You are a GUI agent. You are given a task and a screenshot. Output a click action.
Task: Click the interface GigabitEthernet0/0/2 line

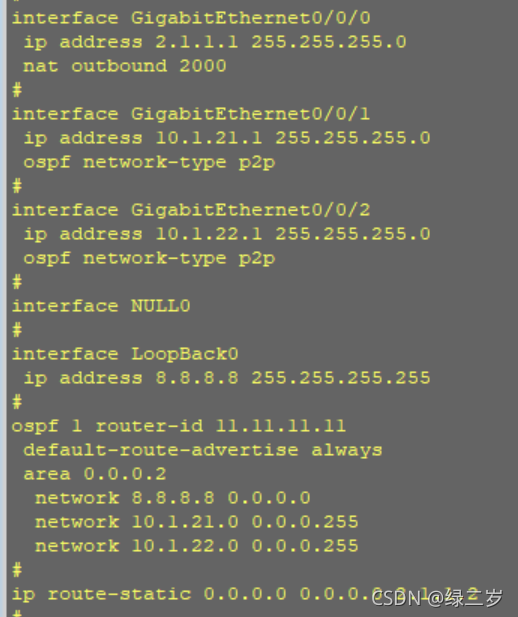(x=191, y=210)
